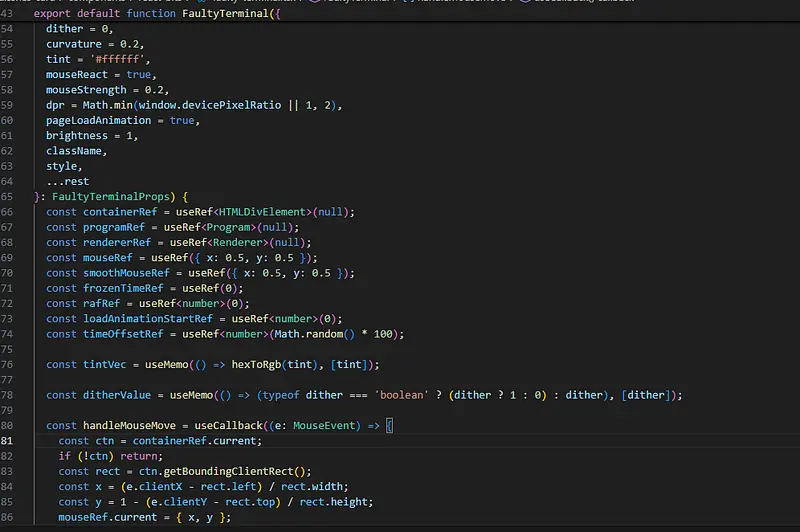Click line number 81 in the gutter
800x532 pixels.
tap(8, 441)
